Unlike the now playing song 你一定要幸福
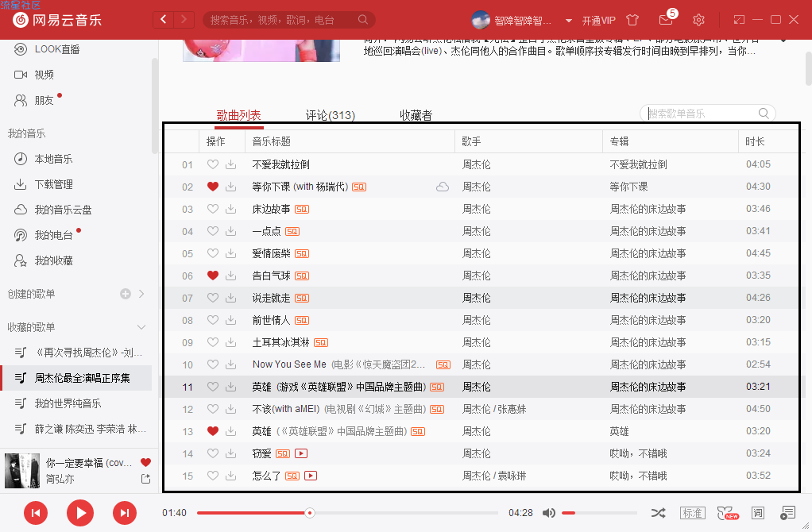Screen dimensions: 812x532 [x=145, y=463]
